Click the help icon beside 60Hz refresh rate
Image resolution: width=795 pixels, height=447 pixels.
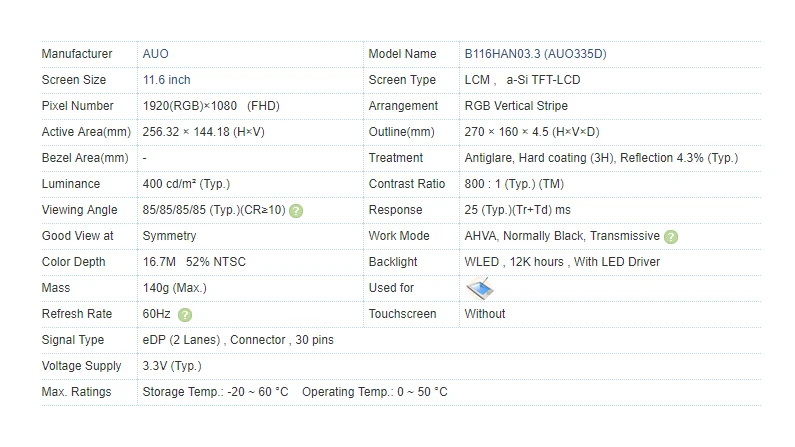(x=185, y=315)
